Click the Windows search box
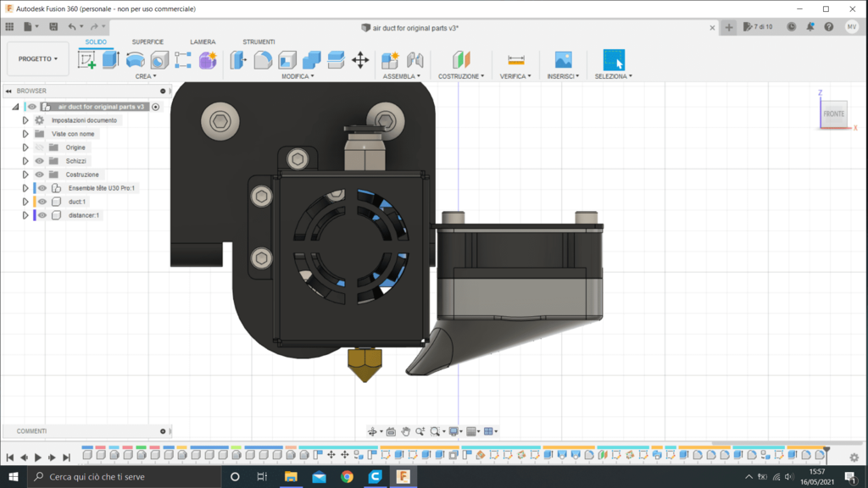Screen dimensions: 868x488 [124, 476]
